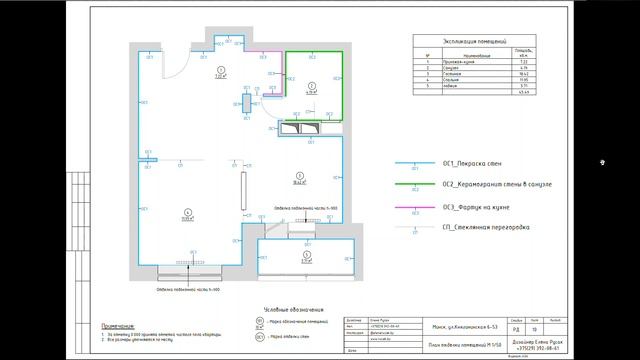The height and width of the screenshot is (360, 640).
Task: Click the "Минск, ул.Кижеватова" address in title block
Action: (x=464, y=327)
